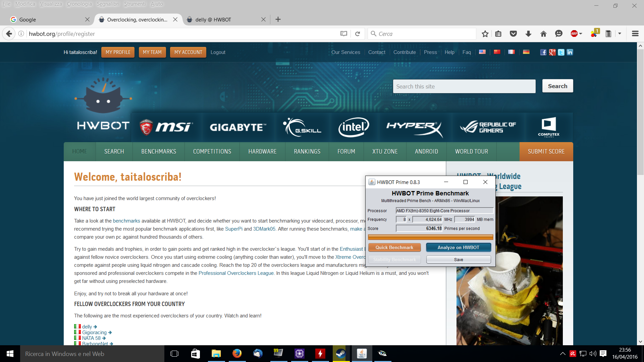Click the Search this site field
The height and width of the screenshot is (362, 644).
coord(464,86)
